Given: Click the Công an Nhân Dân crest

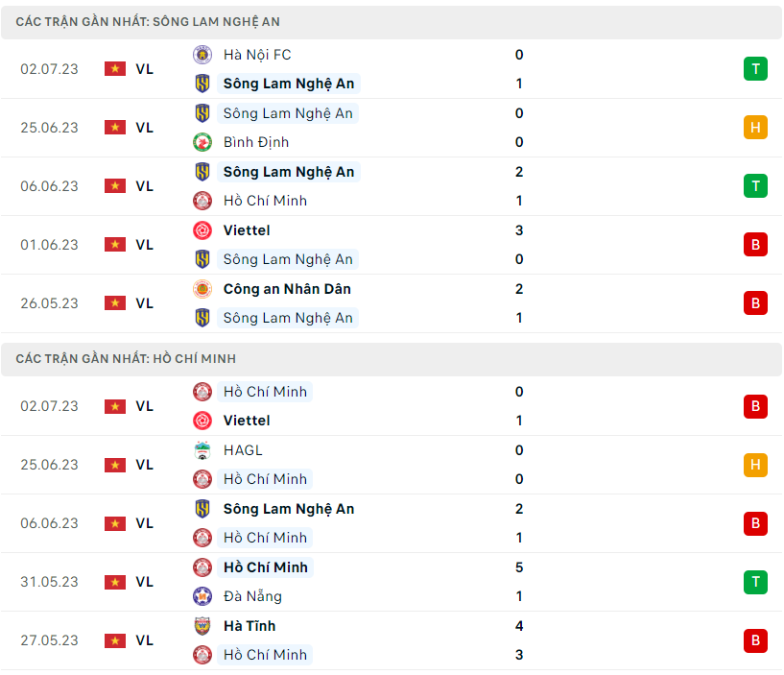Looking at the screenshot, I should (x=202, y=289).
